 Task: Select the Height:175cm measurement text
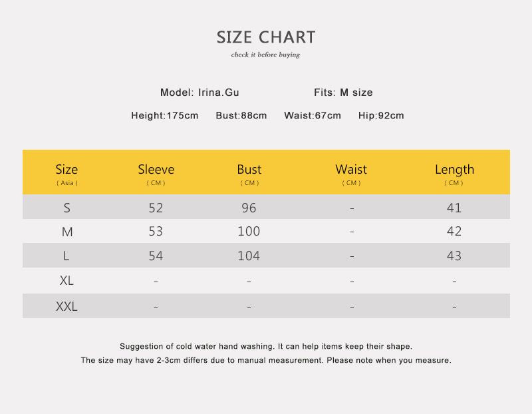164,116
